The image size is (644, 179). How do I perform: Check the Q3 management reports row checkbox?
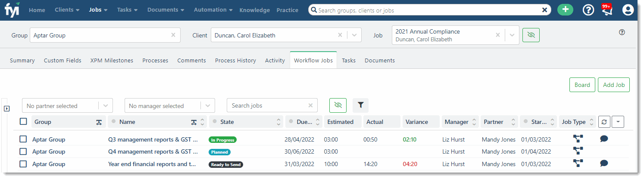(23, 139)
